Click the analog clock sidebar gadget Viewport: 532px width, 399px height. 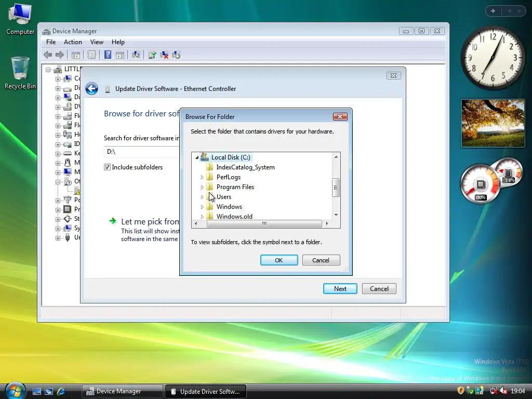tap(493, 58)
